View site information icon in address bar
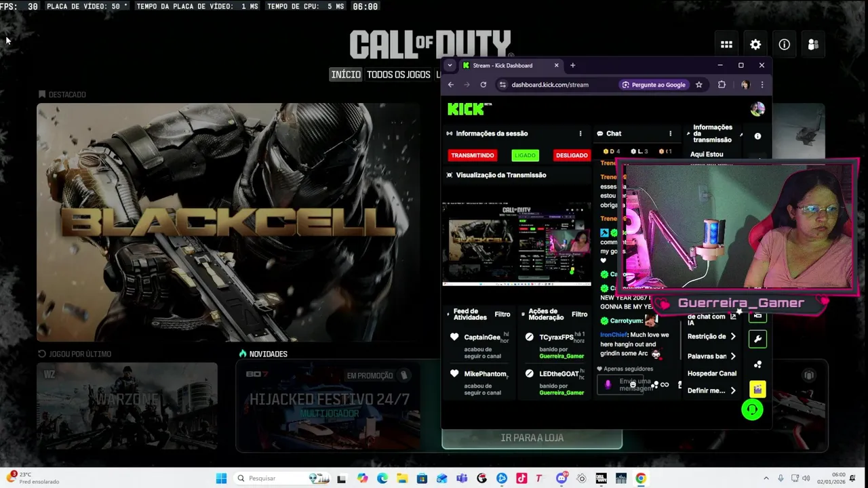 502,85
